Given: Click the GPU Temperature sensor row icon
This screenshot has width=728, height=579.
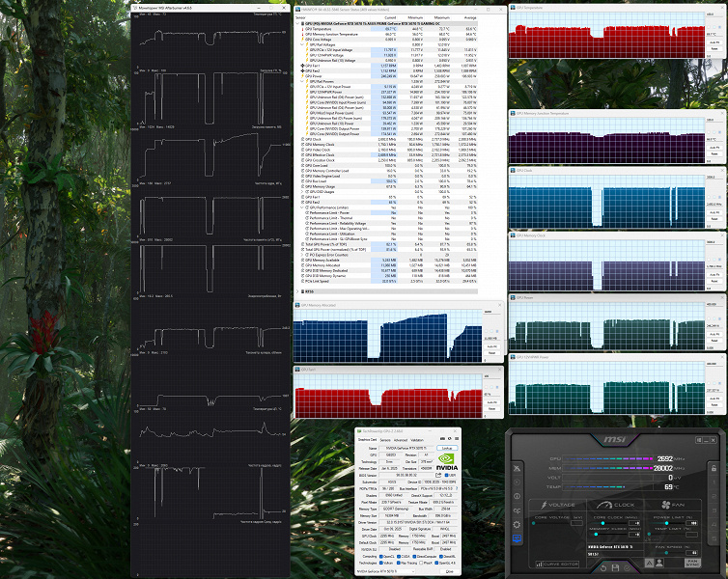Looking at the screenshot, I should coord(304,29).
